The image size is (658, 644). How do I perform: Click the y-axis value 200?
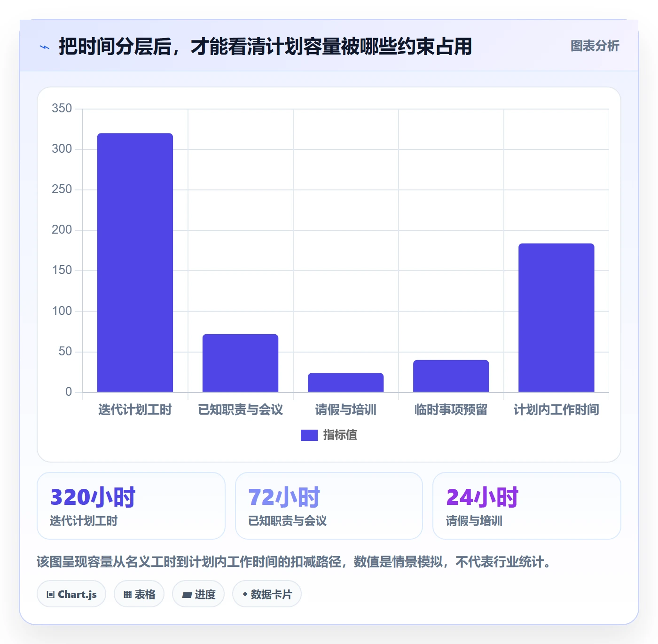point(62,230)
